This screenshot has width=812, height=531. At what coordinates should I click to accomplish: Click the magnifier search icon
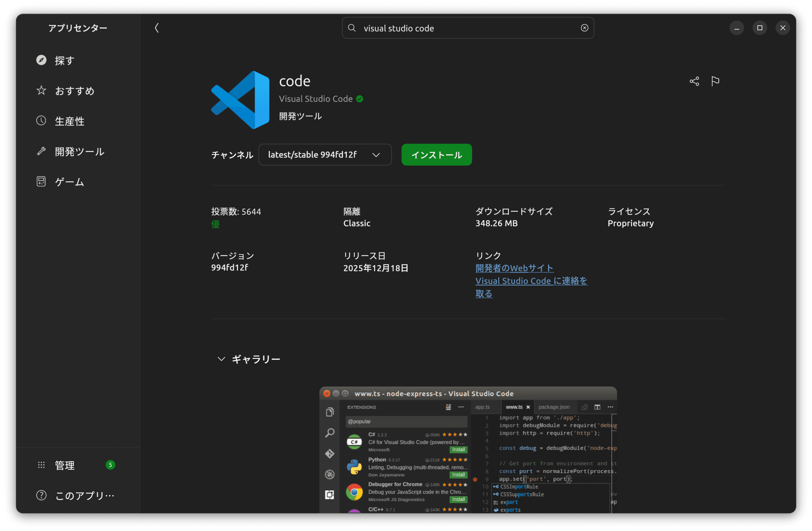point(352,28)
